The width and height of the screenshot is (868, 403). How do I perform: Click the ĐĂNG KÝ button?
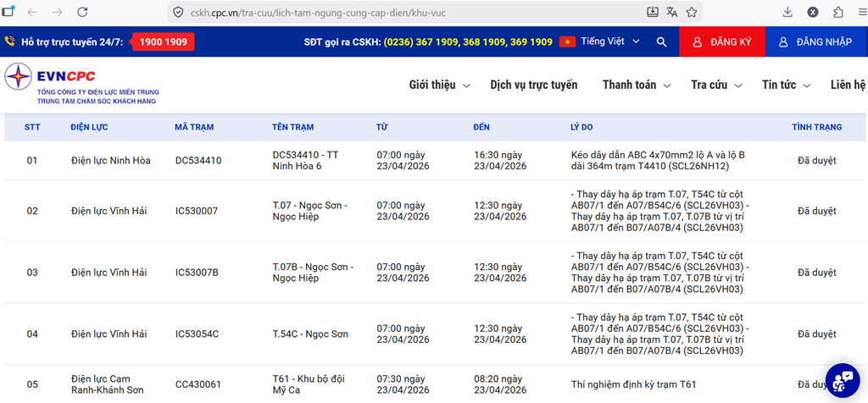[722, 41]
